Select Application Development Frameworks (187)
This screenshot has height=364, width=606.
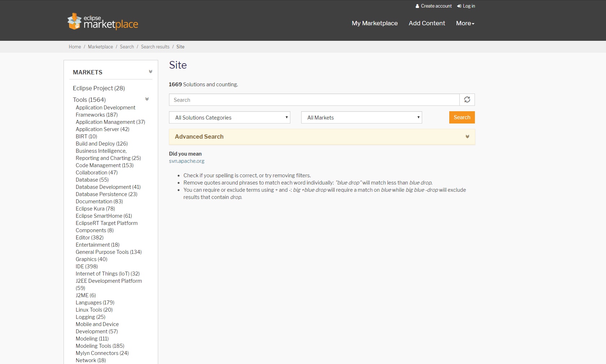point(105,111)
